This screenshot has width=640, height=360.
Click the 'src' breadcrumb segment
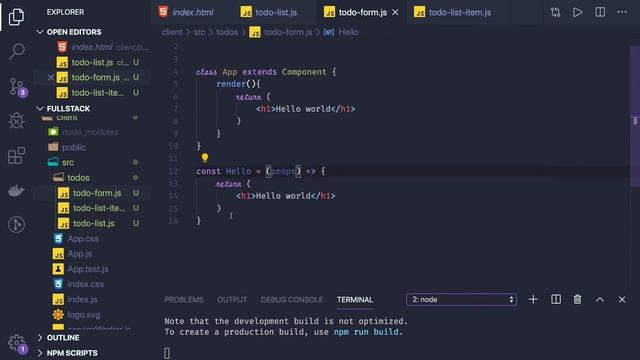click(199, 32)
